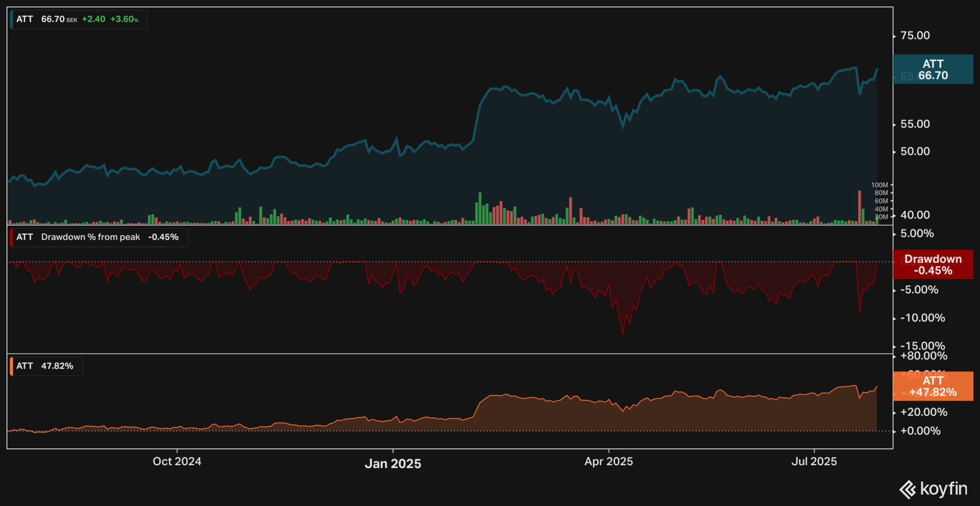Click the +20.00% return axis label

click(x=924, y=412)
